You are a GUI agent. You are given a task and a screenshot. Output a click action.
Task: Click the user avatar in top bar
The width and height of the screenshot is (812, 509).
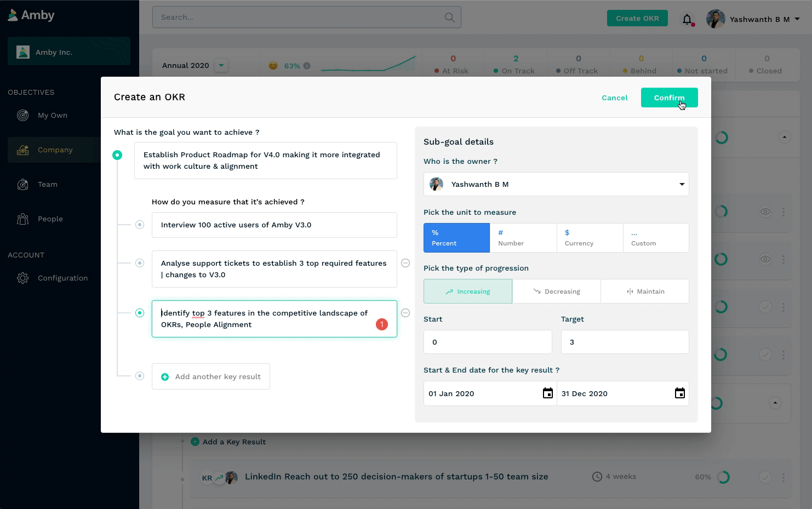click(716, 19)
